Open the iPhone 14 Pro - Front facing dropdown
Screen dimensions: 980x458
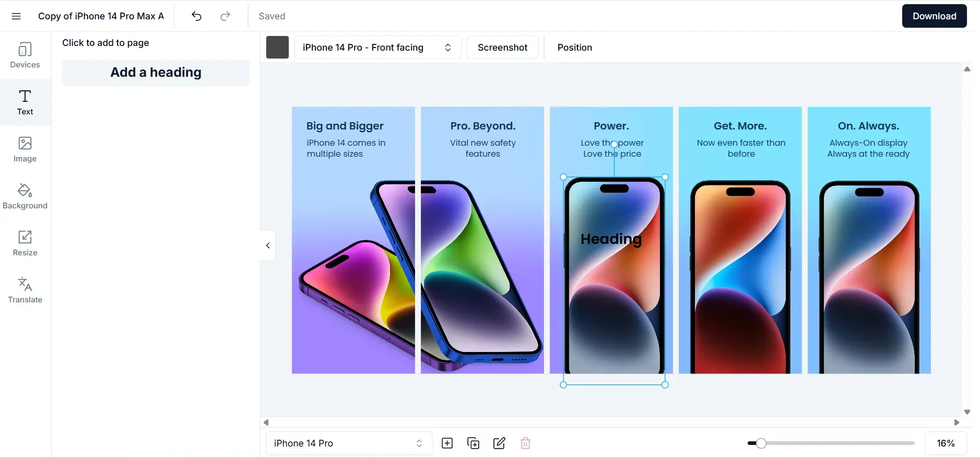tap(377, 48)
